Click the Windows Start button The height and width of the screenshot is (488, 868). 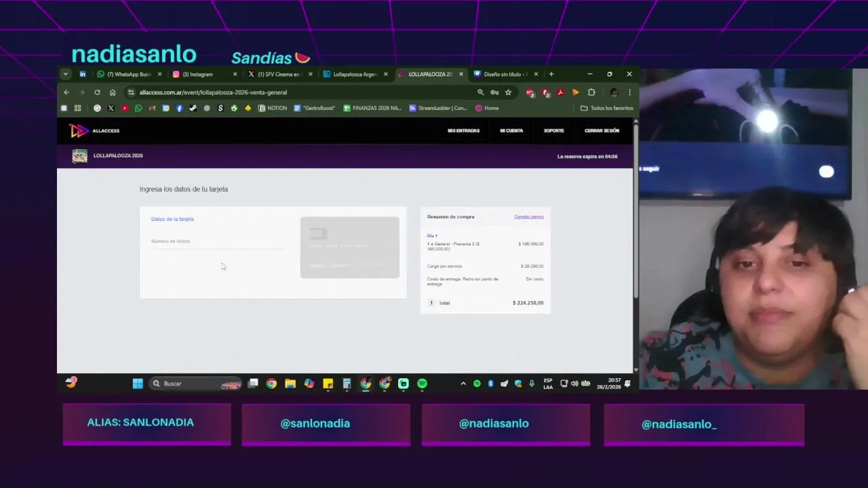(138, 384)
